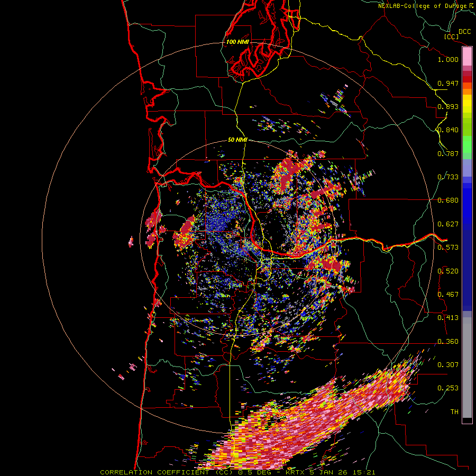Select the 0.360 scale value

[448, 342]
